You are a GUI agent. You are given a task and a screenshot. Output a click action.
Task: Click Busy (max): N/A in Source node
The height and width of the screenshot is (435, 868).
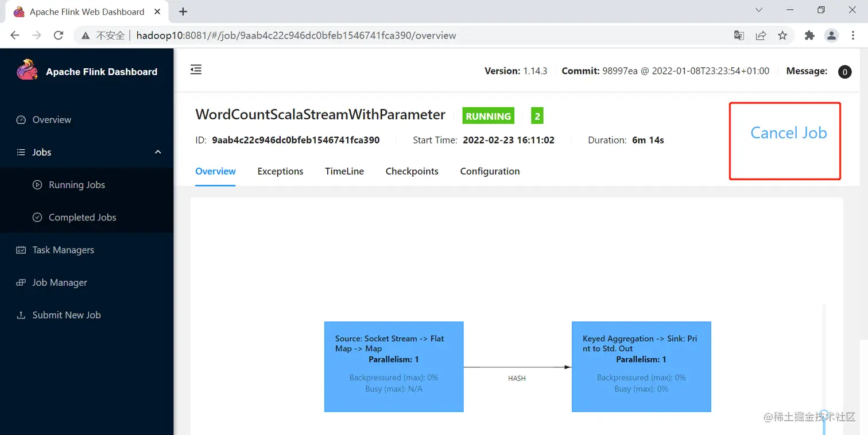point(394,389)
